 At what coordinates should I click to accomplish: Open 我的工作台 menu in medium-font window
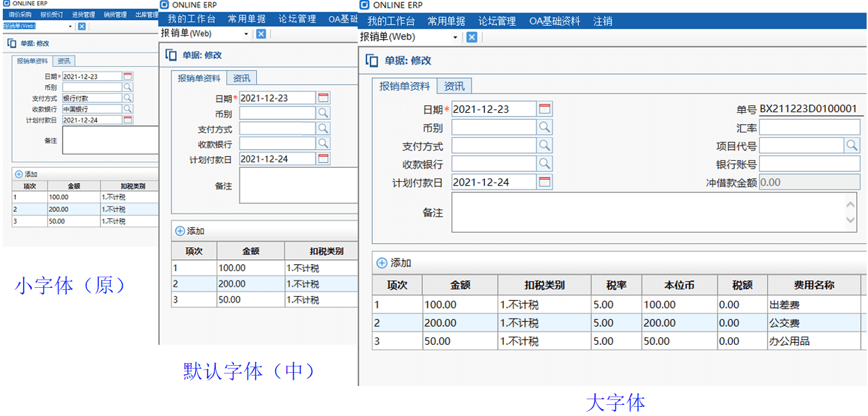coord(192,19)
